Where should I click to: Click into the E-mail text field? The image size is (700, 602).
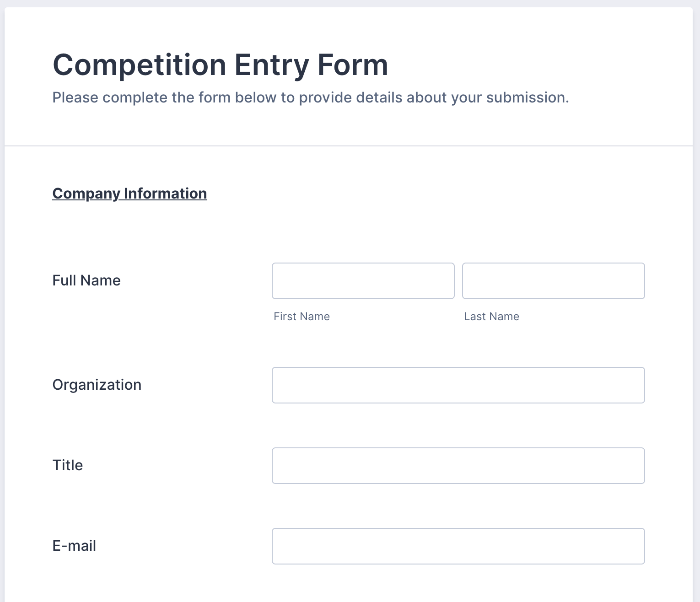pos(458,546)
